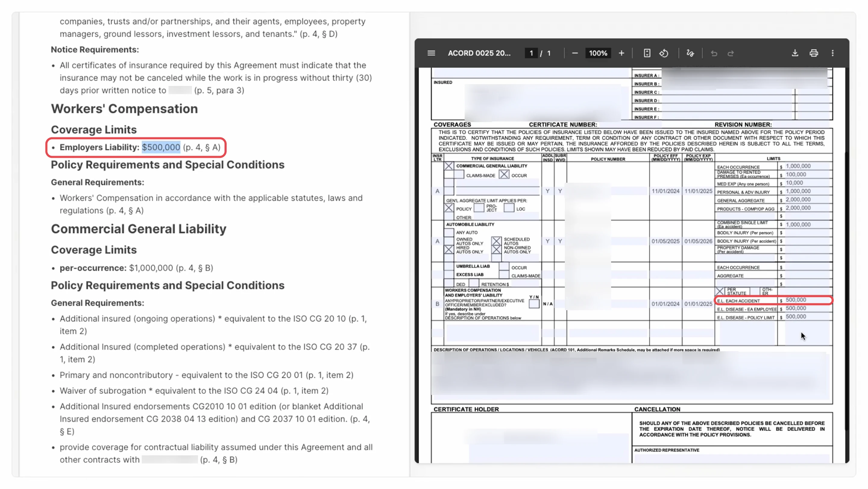Toggle the CLAIMS-MADE checkbox under general liability
Viewport: 868px width, 489px height.
click(459, 175)
